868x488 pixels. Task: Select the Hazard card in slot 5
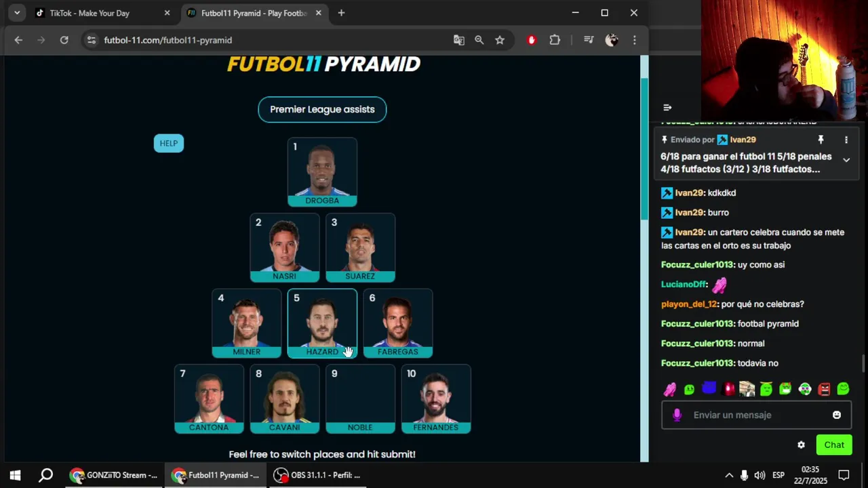click(322, 323)
